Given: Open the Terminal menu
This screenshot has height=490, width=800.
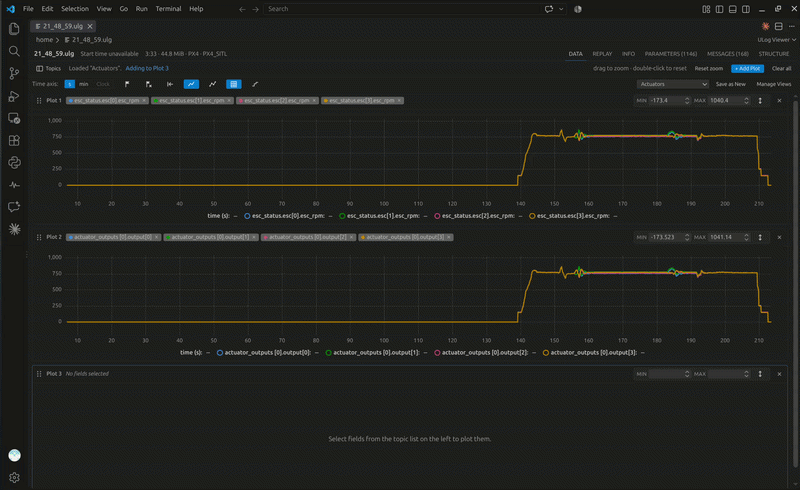Looking at the screenshot, I should point(168,9).
